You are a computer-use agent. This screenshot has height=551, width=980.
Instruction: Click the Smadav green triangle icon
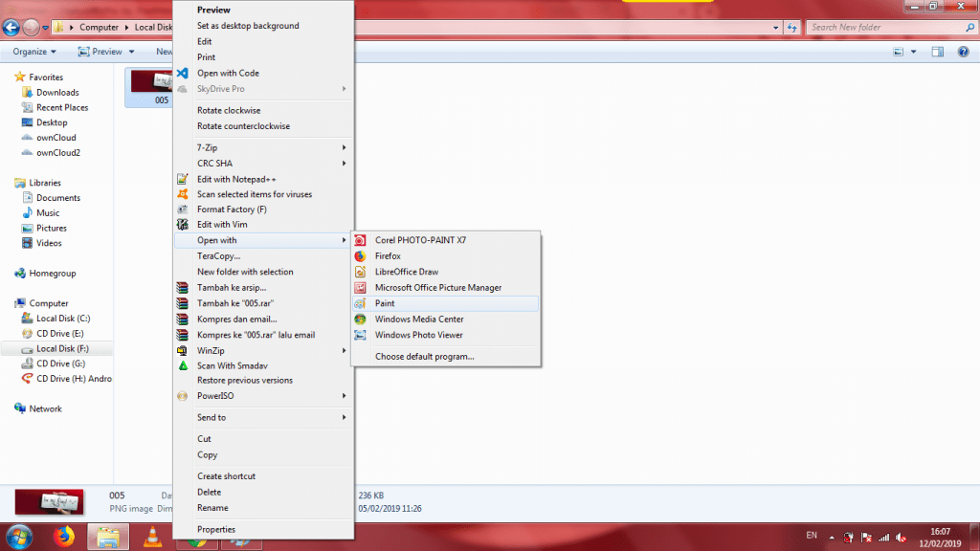click(x=183, y=365)
